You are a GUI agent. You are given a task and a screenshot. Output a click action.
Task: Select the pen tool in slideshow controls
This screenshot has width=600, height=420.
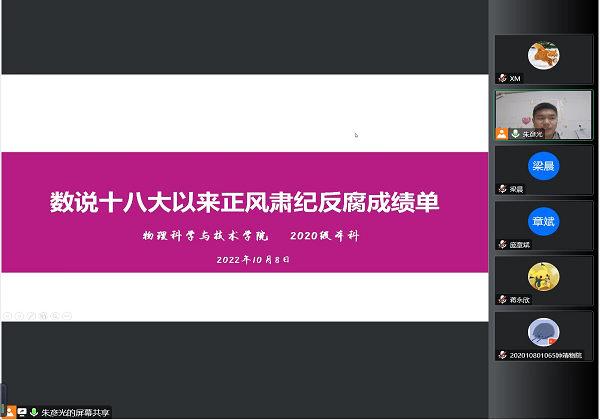coord(31,316)
